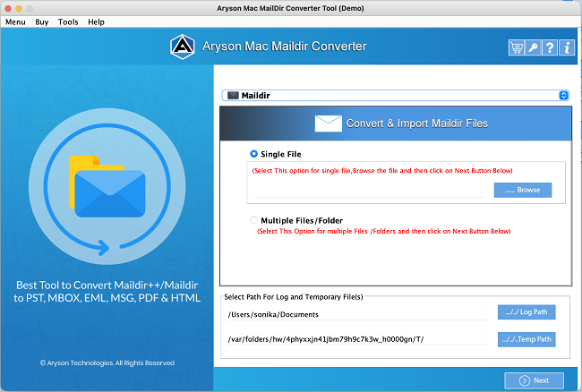Screen dimensions: 582x392
Task: Open the Help menu
Action: [x=96, y=21]
